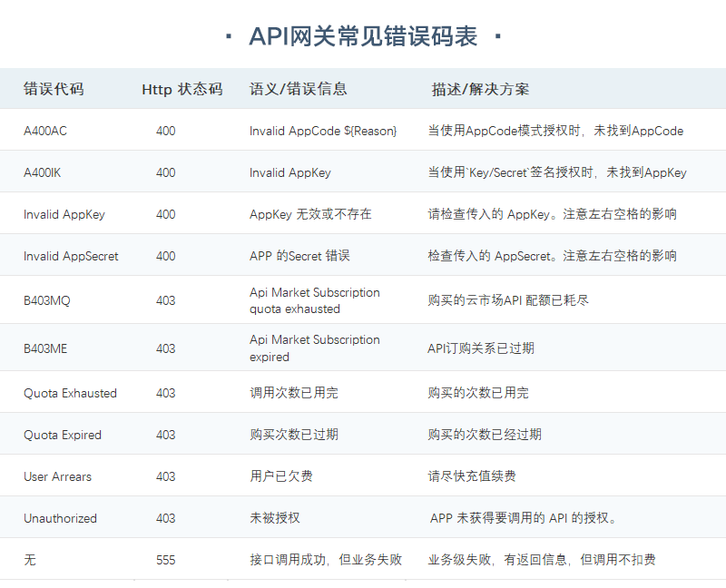This screenshot has width=726, height=588.
Task: Click the 描述/解决方案 column header
Action: click(481, 89)
